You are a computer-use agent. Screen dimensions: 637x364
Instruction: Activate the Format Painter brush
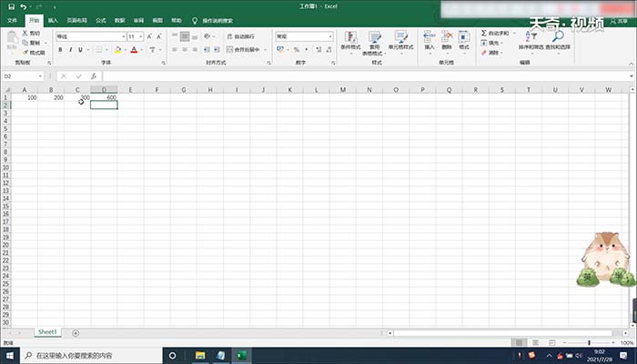(34, 53)
